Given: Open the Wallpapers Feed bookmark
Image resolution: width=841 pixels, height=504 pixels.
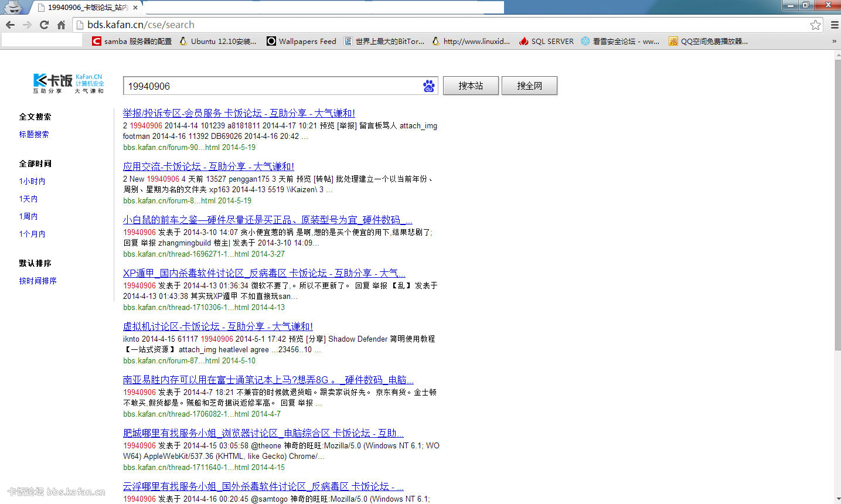Looking at the screenshot, I should [x=301, y=41].
